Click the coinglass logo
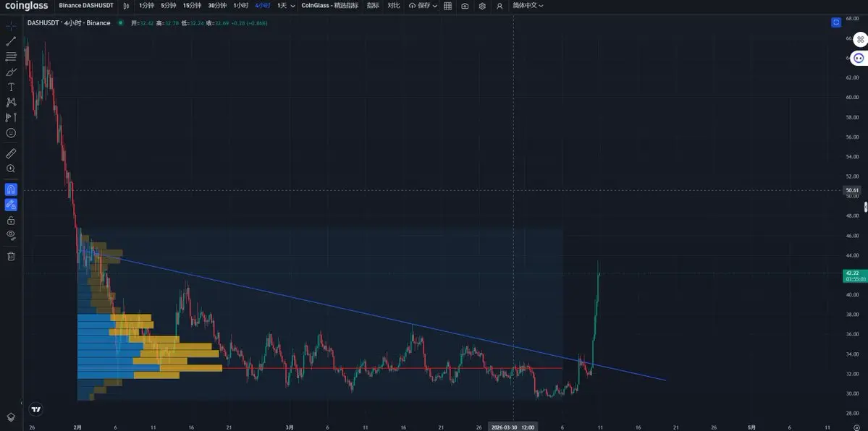This screenshot has width=868, height=431. [27, 6]
